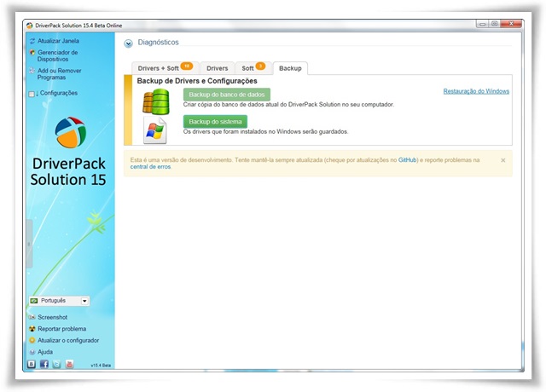Click Atualizar o configurador
546x392 pixels.
point(68,340)
